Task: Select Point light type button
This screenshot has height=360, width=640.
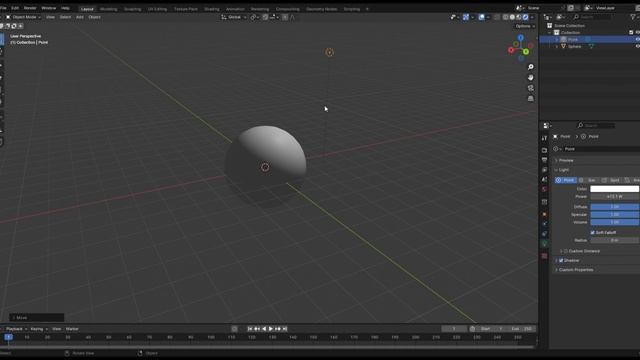Action: tap(566, 180)
